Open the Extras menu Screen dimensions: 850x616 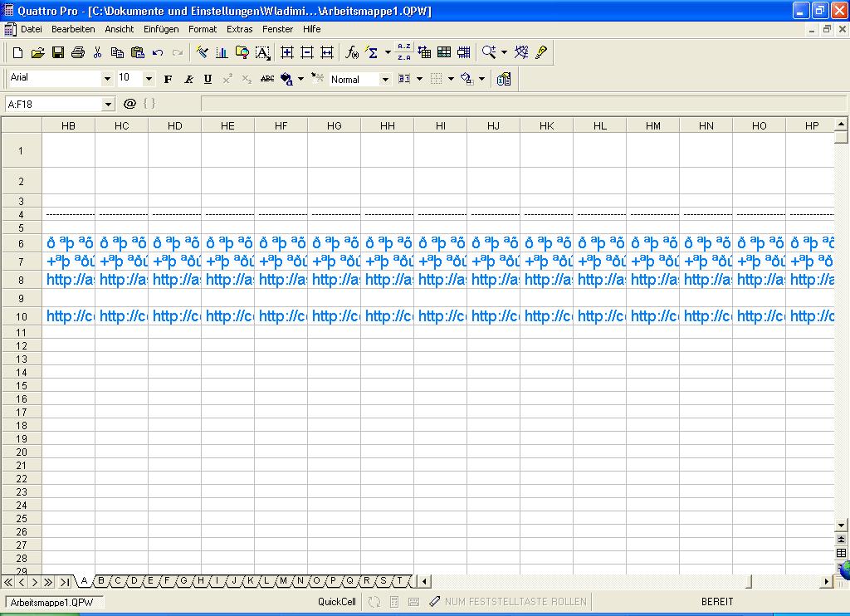point(240,29)
